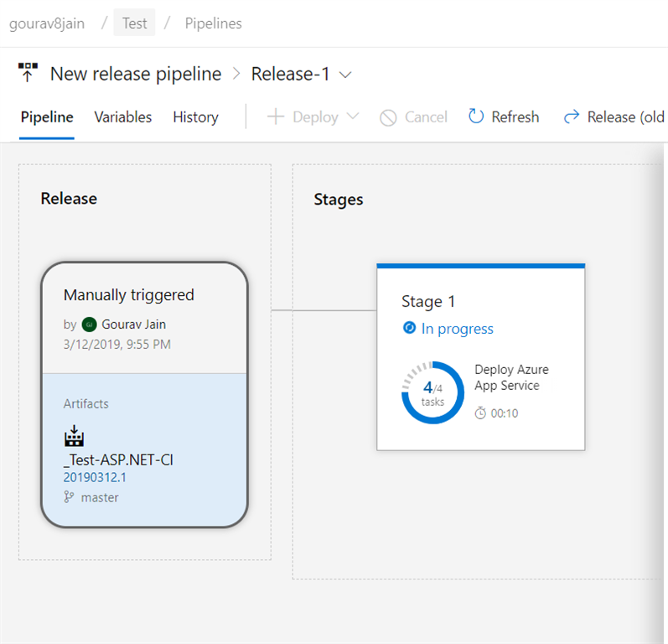668x644 pixels.
Task: Open the History tab
Action: click(x=195, y=117)
